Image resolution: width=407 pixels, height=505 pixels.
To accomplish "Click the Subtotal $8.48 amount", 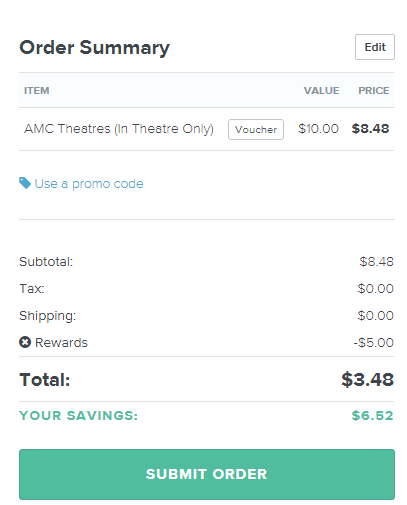I will click(377, 262).
